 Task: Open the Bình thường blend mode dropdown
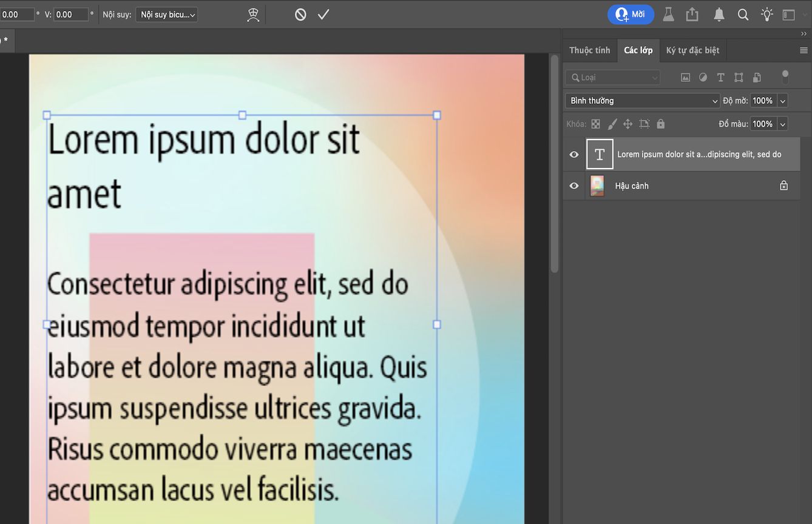tap(642, 100)
